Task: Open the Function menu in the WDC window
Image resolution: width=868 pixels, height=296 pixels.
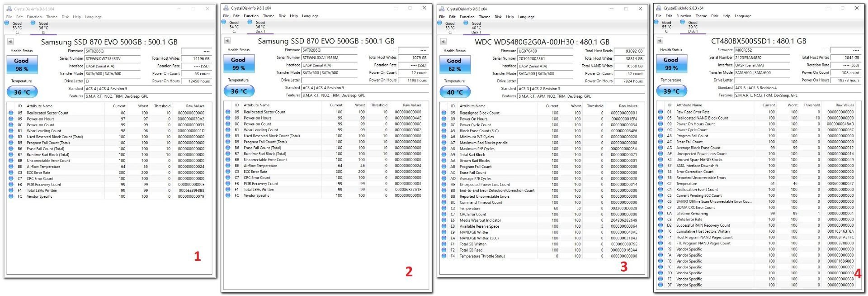Action: coord(467,17)
